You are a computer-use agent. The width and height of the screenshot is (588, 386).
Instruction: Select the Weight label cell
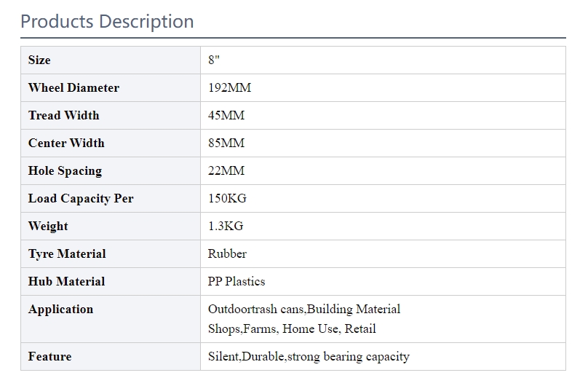[x=111, y=227]
